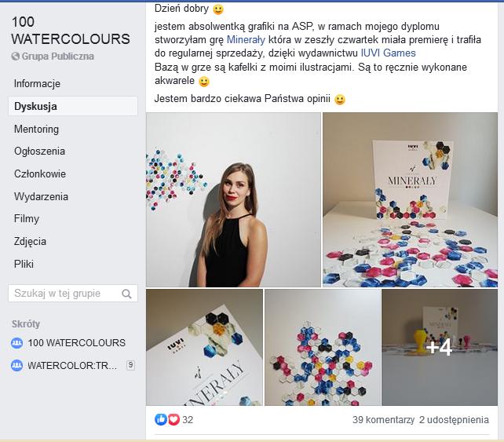The height and width of the screenshot is (442, 504).
Task: Select the Dyskusja tab in sidebar
Action: pos(35,106)
